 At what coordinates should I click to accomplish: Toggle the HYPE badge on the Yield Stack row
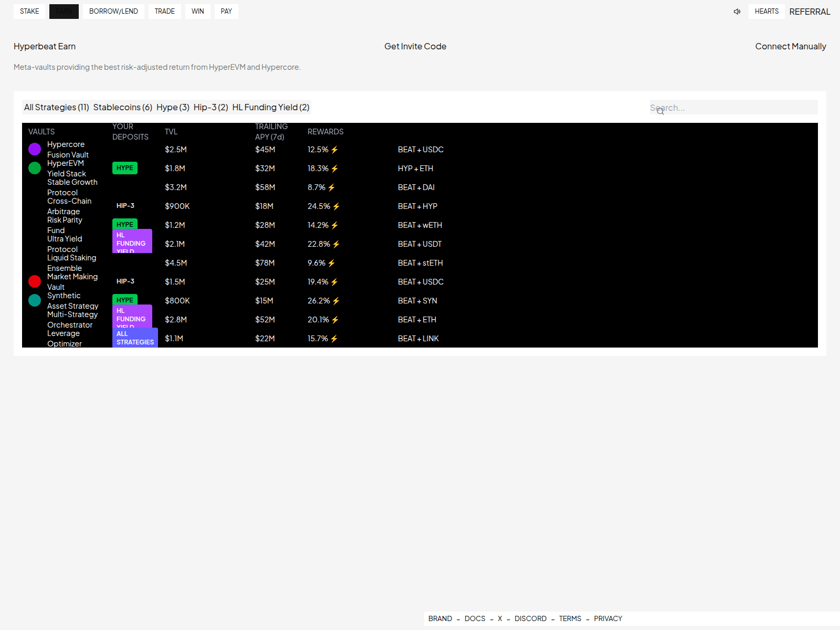point(124,168)
